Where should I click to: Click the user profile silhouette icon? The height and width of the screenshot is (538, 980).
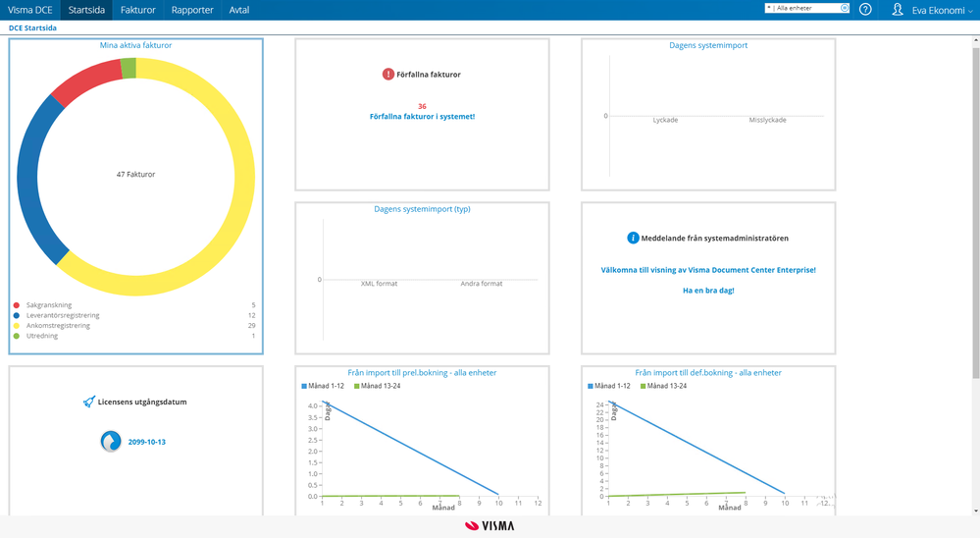tap(898, 10)
